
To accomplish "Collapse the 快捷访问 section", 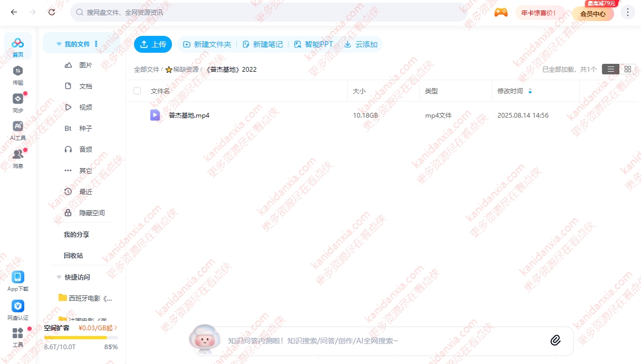I will [59, 277].
